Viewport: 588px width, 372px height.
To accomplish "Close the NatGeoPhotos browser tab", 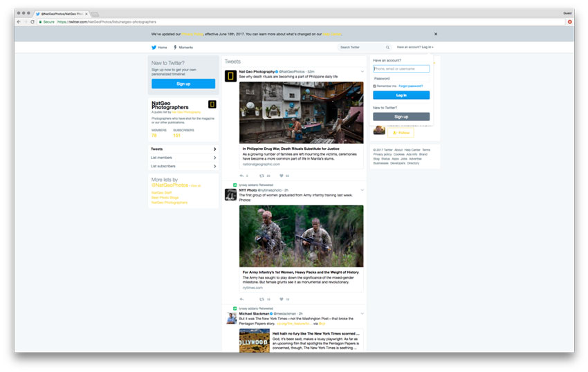I will tap(86, 14).
